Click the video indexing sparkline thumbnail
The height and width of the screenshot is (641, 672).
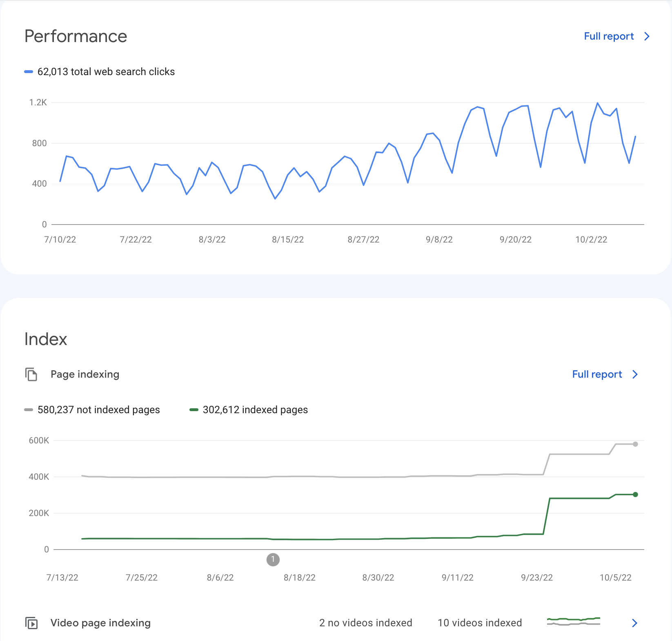574,622
